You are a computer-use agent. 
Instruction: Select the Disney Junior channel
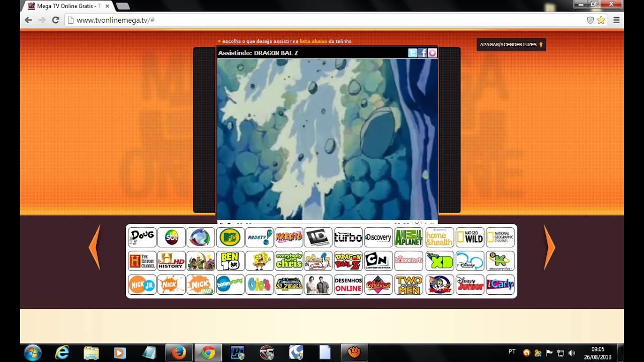point(470,285)
